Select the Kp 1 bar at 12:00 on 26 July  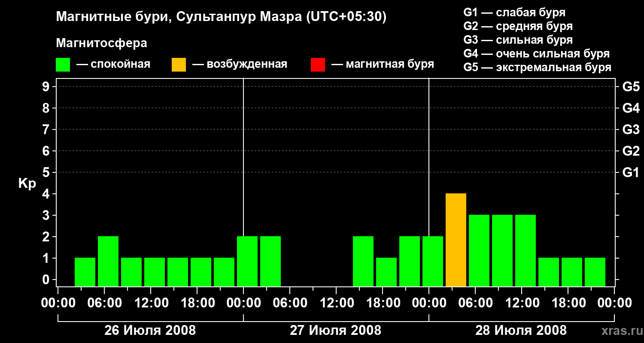155,272
